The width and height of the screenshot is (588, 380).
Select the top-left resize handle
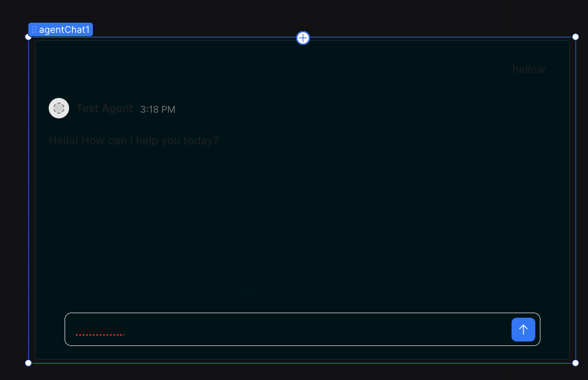pos(28,37)
